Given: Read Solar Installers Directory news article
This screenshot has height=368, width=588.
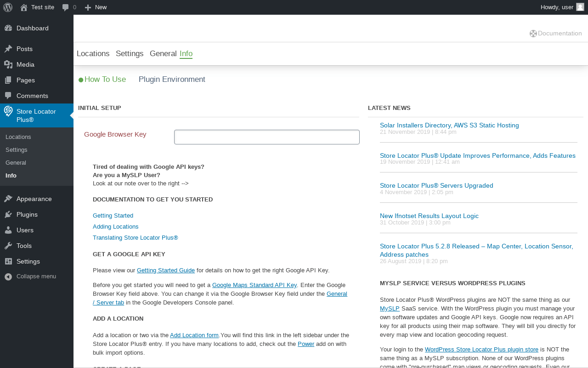Looking at the screenshot, I should (449, 125).
